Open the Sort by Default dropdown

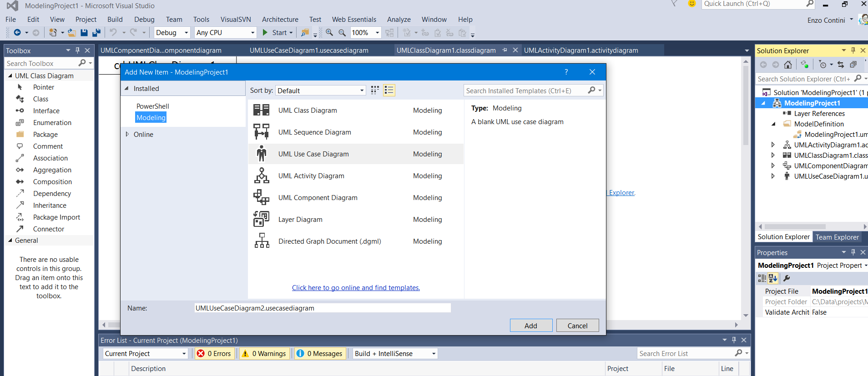click(321, 90)
